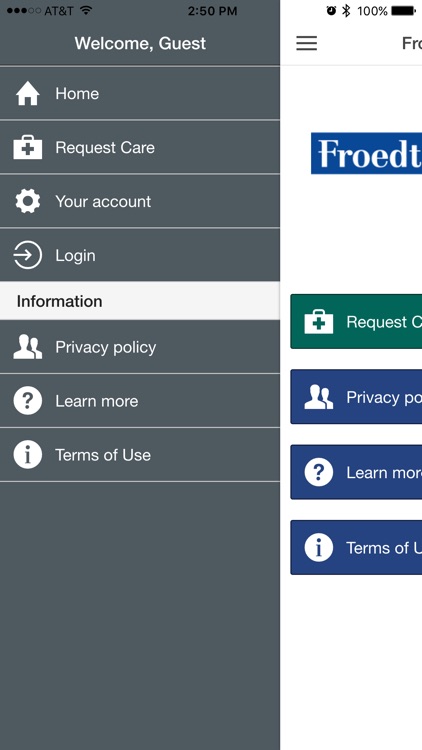422x750 pixels.
Task: Tap the blue Terms of Use button
Action: click(x=356, y=547)
